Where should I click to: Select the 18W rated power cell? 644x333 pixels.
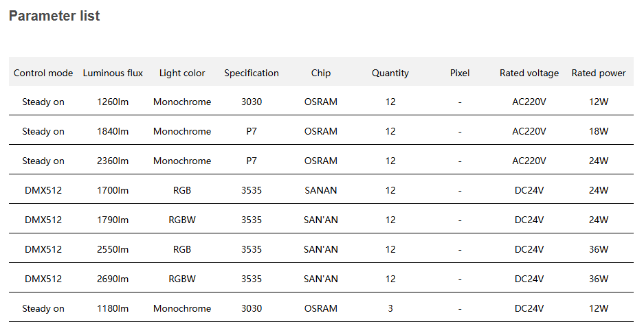point(599,131)
